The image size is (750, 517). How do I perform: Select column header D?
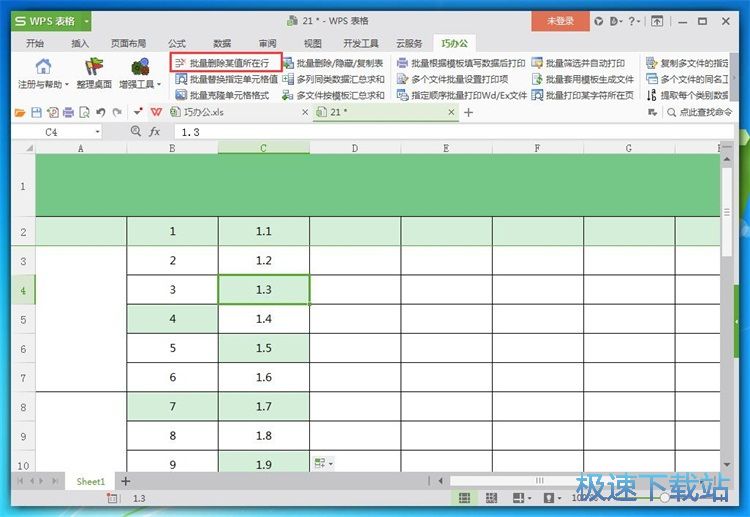pyautogui.click(x=355, y=148)
